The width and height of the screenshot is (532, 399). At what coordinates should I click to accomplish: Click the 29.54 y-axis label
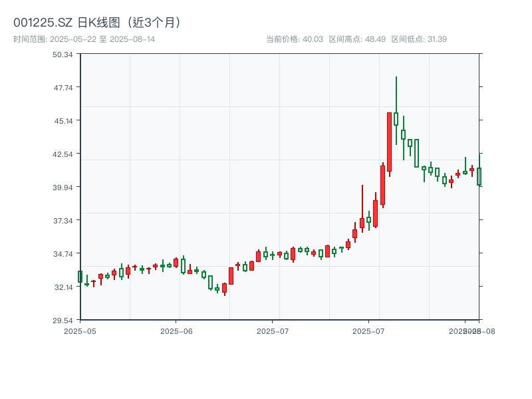tap(63, 320)
